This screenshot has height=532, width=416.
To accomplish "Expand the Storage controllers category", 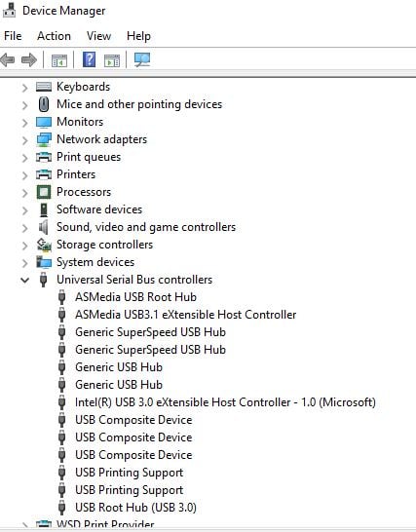I will click(x=24, y=246).
